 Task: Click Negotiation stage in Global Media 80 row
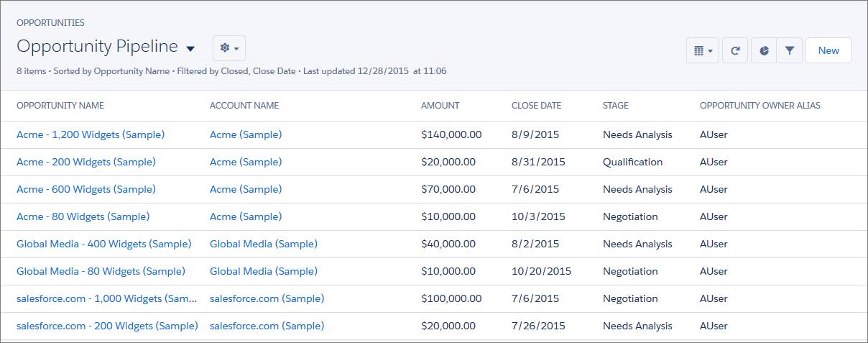tap(630, 271)
